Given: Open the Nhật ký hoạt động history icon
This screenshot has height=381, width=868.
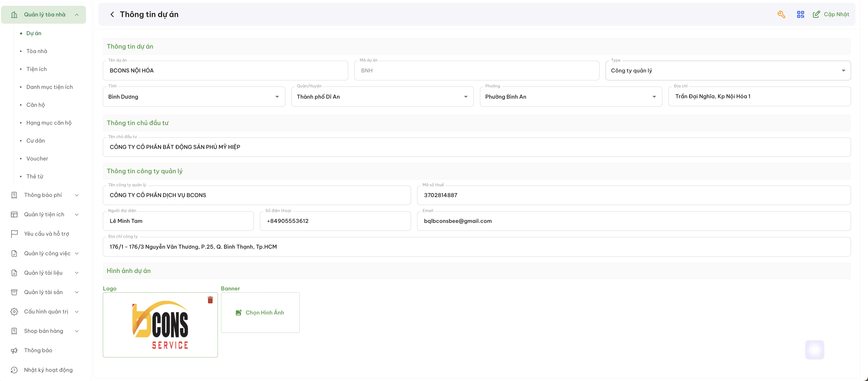Looking at the screenshot, I should [x=14, y=370].
